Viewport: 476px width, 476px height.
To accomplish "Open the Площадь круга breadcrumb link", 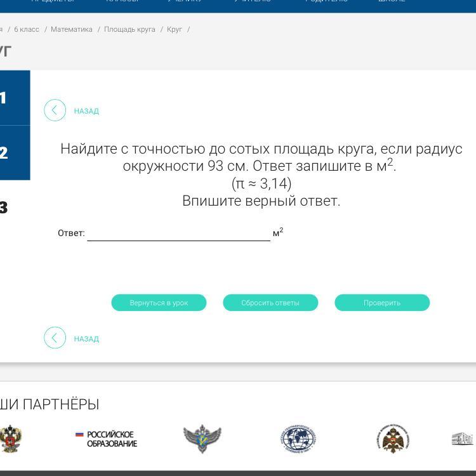I will (x=129, y=29).
